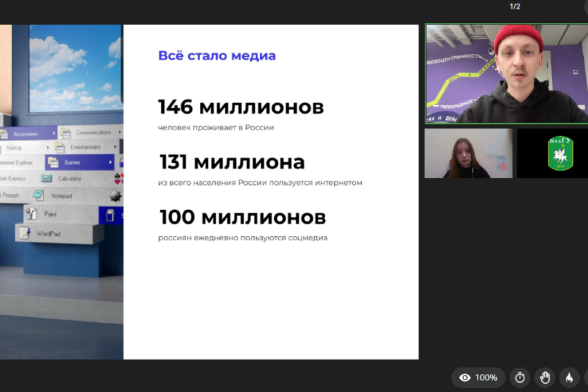This screenshot has width=588, height=392.
Task: Select the participant tile with green БелГУ emblem
Action: click(552, 153)
